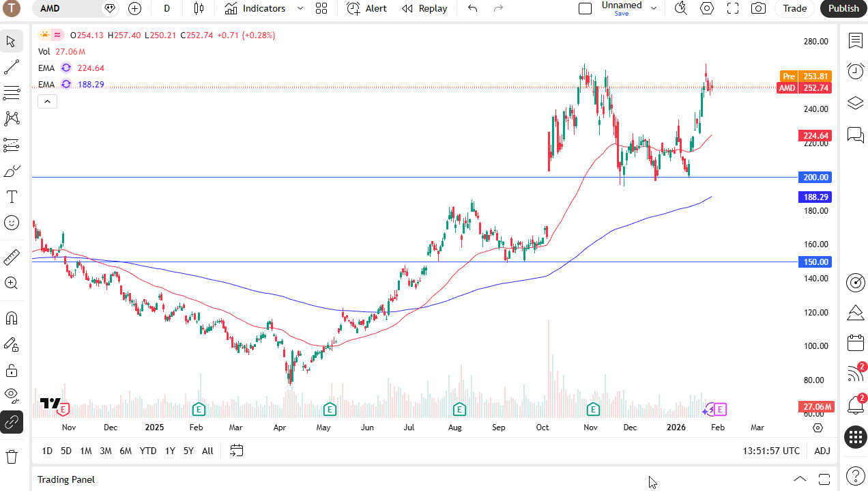Open the chart patterns tool
The height and width of the screenshot is (491, 868).
(12, 119)
